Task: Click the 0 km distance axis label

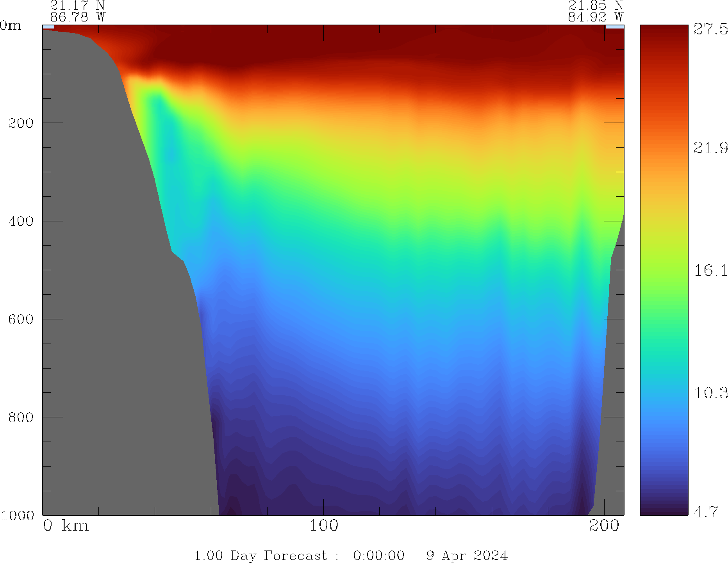Action: point(66,526)
